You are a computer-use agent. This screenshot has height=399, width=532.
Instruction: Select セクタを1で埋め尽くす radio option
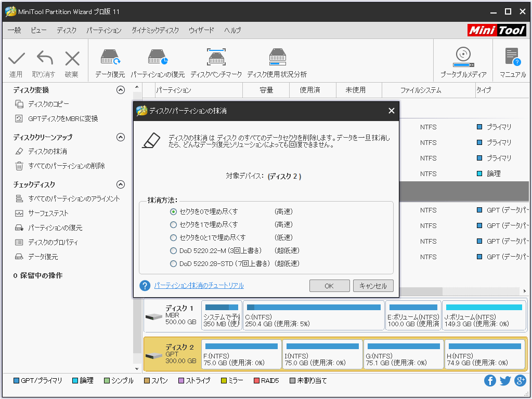click(173, 224)
